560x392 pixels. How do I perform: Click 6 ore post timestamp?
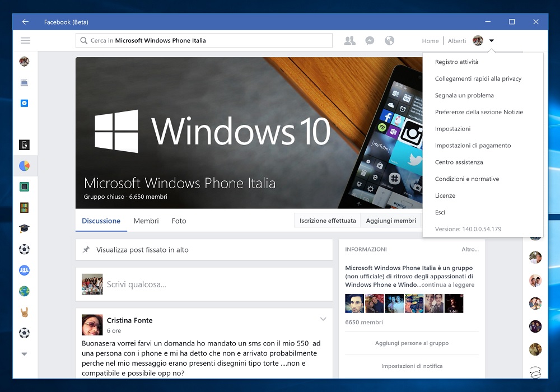coord(114,330)
